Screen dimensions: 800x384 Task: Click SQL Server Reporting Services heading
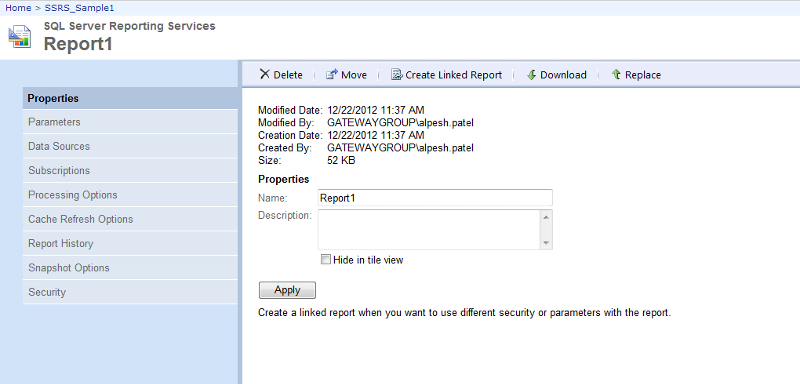(x=130, y=26)
